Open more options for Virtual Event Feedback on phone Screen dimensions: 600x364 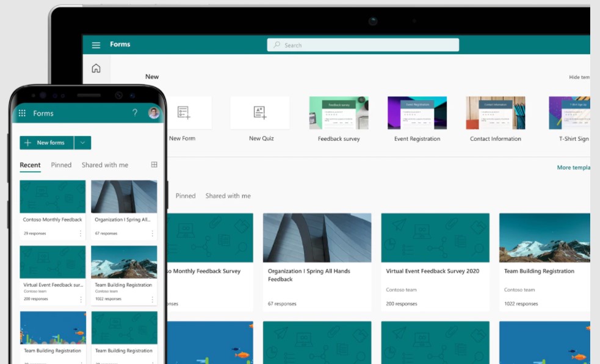coord(81,299)
